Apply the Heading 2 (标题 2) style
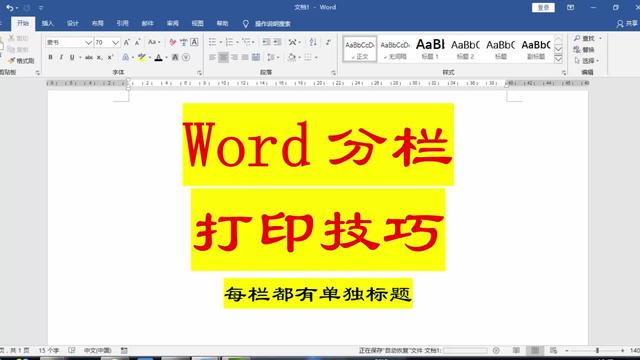Screen dimensions: 640x360 tap(465, 49)
